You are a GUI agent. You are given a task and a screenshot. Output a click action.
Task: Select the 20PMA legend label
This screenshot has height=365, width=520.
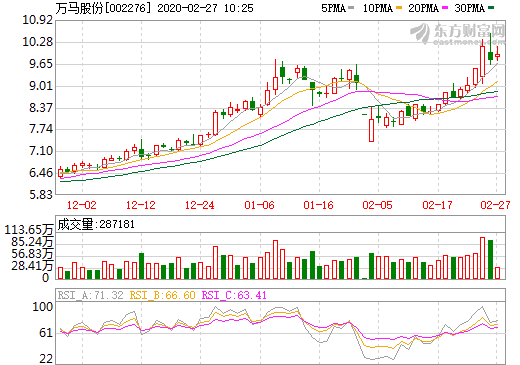tap(423, 8)
